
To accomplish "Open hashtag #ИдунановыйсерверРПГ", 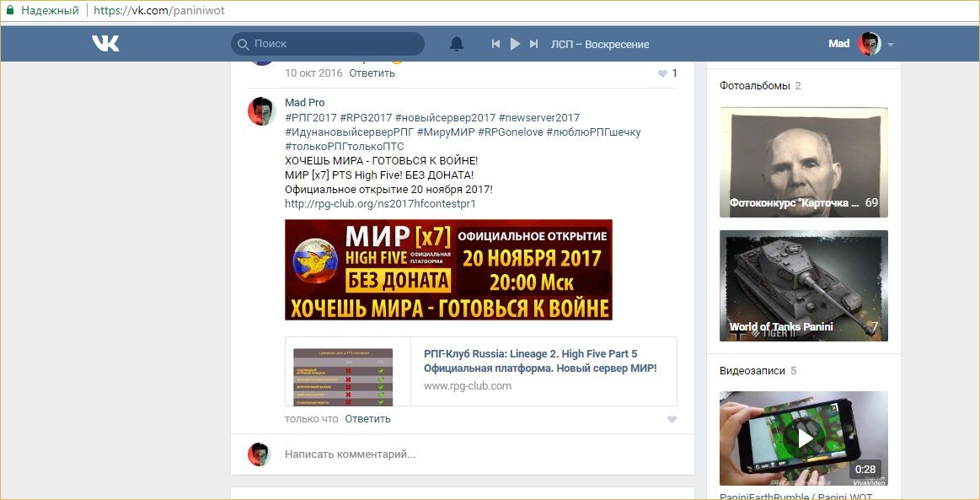I will coord(350,132).
